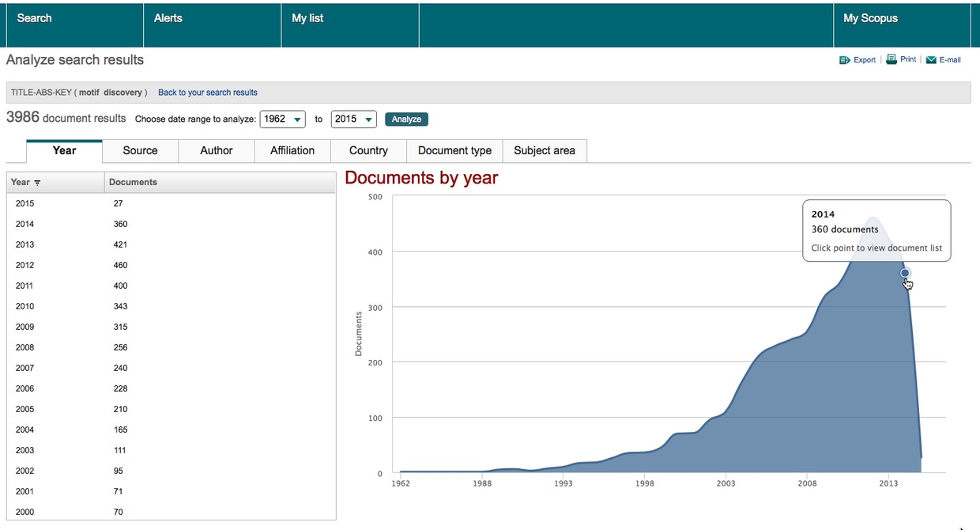The width and height of the screenshot is (980, 530).
Task: Click the 3986 document results text
Action: tap(66, 118)
